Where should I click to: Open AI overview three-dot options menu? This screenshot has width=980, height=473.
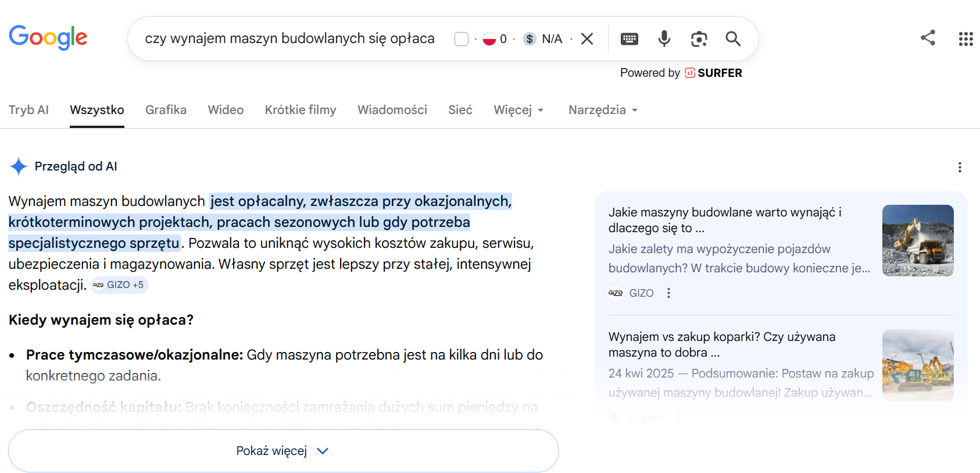click(960, 168)
